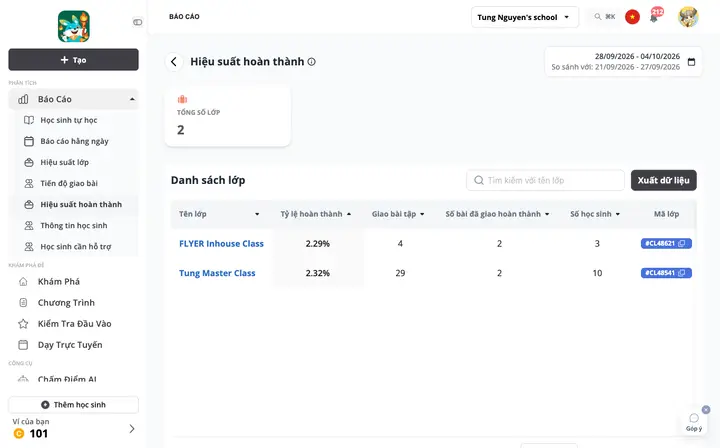Close the Góp ý feedback widget
Image resolution: width=720 pixels, height=448 pixels.
(706, 409)
